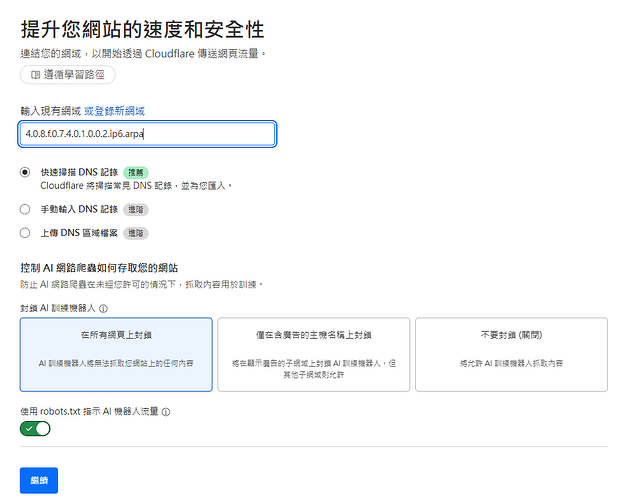Click the 推薦 badge next to quick scan
The width and height of the screenshot is (635, 500).
pos(136,172)
